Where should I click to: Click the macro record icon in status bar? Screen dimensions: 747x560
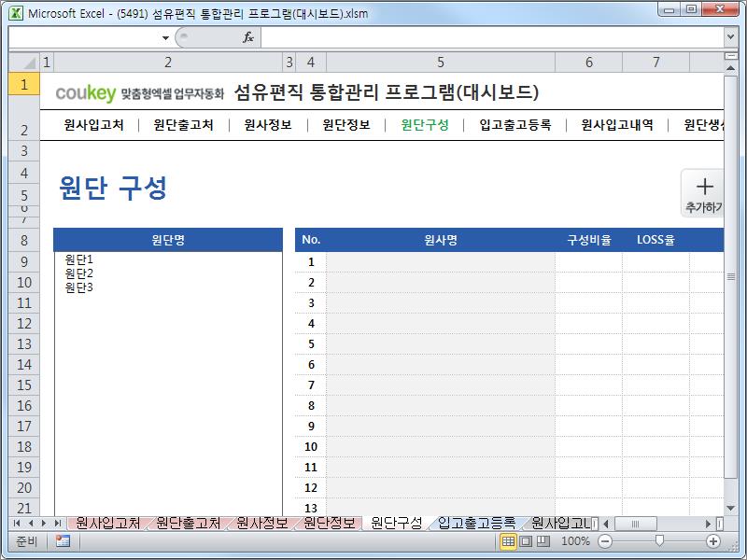[x=63, y=541]
